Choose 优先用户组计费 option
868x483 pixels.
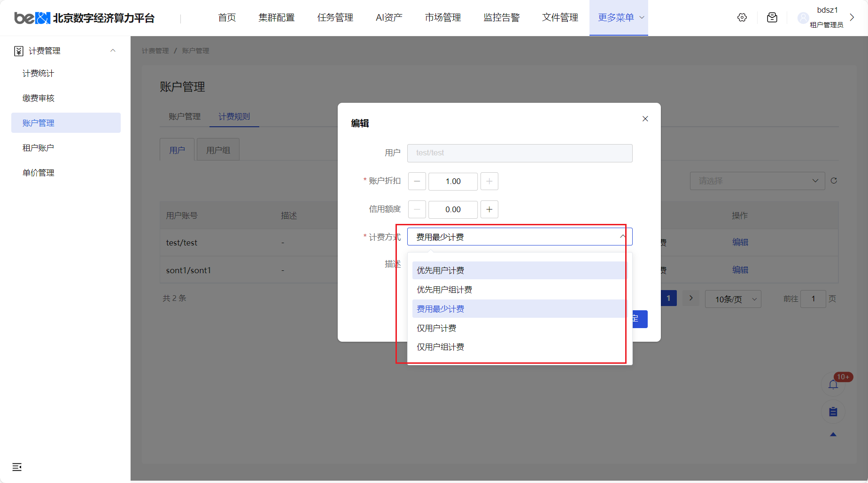click(519, 290)
